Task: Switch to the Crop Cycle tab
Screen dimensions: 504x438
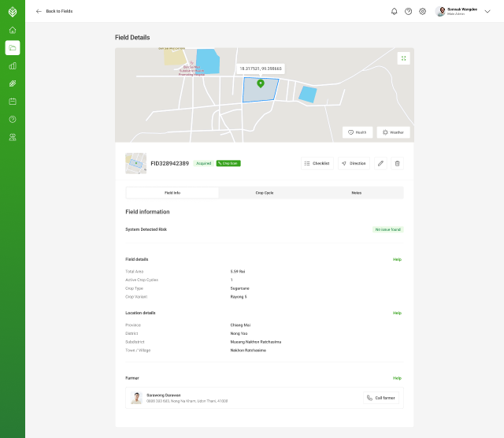Action: pos(265,193)
